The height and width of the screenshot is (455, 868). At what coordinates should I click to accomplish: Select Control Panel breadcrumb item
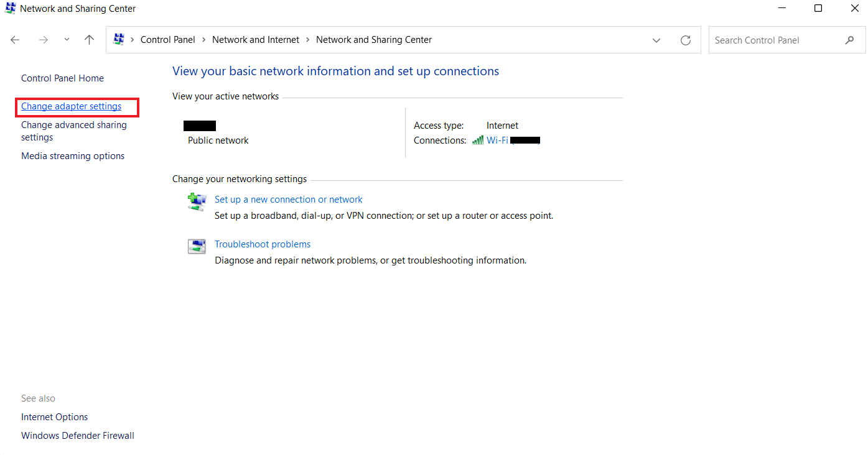[x=168, y=40]
